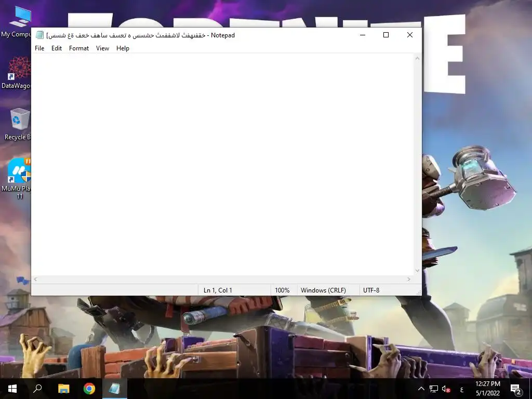Screen dimensions: 532x399
Task: Select the DataWagon desktop shortcut
Action: 16,73
